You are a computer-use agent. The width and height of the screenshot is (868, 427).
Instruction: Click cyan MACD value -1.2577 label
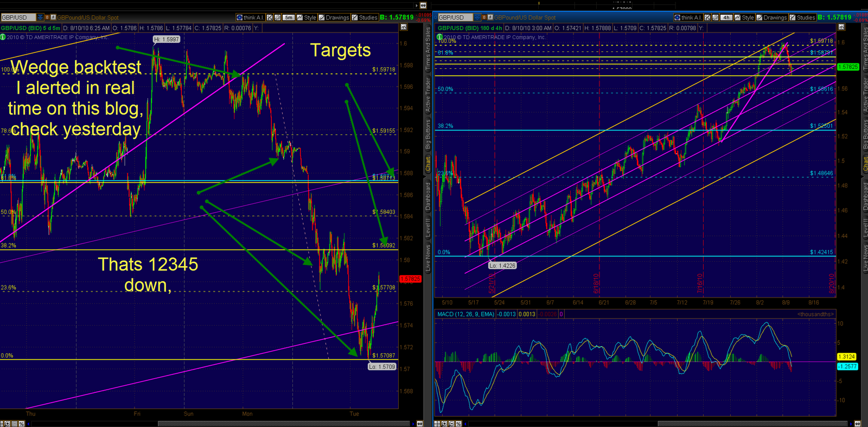(847, 366)
